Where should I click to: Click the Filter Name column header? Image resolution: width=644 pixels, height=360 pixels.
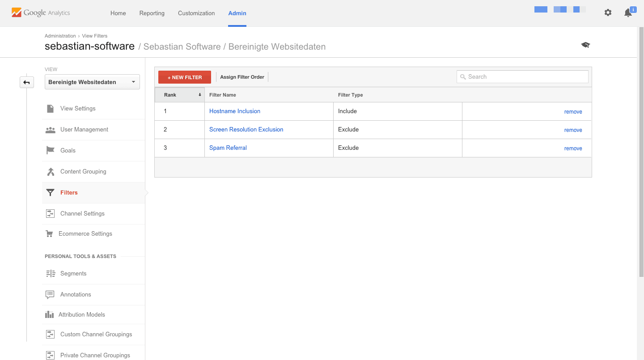tap(223, 95)
